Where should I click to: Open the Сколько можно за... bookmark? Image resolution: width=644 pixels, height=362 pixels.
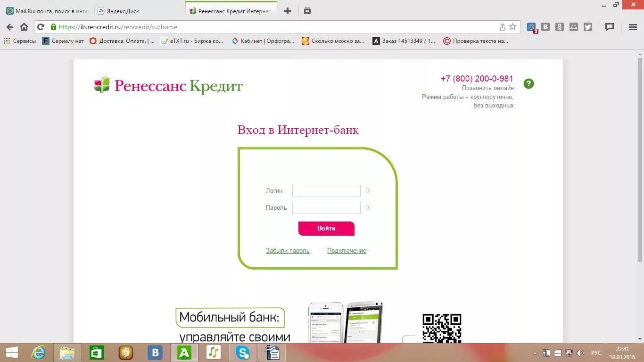click(x=333, y=41)
